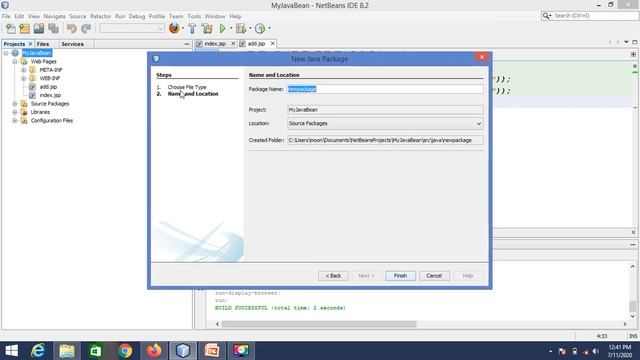Open the Refactor menu
640x360 pixels.
100,16
